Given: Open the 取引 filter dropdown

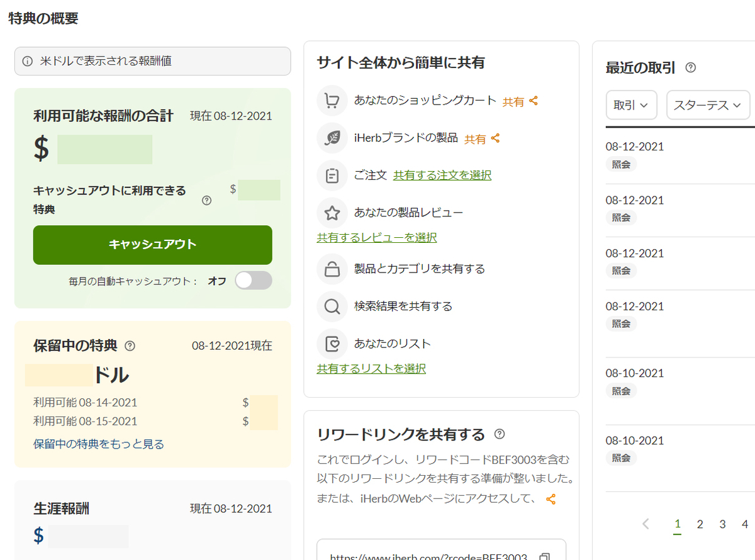Looking at the screenshot, I should (x=631, y=105).
